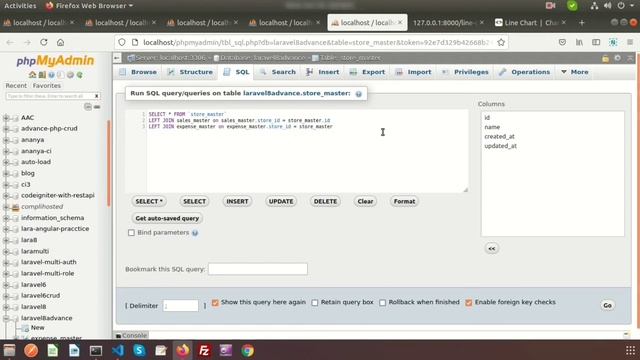640x360 pixels.
Task: Expand the advance-php-crud database node
Action: 6,129
